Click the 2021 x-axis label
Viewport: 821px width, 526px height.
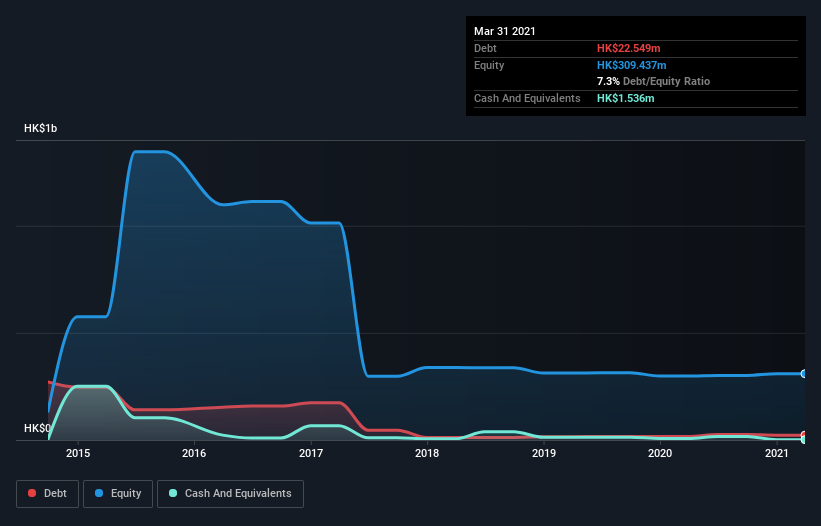(776, 453)
